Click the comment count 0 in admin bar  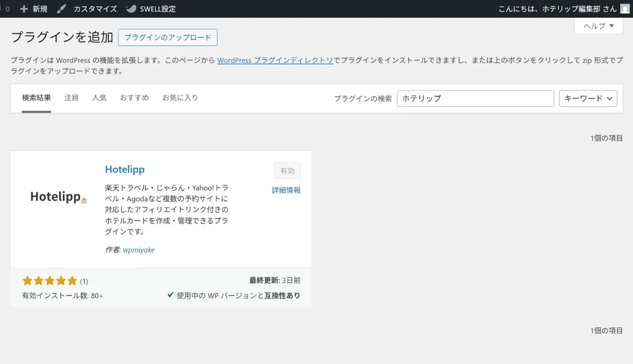[7, 9]
